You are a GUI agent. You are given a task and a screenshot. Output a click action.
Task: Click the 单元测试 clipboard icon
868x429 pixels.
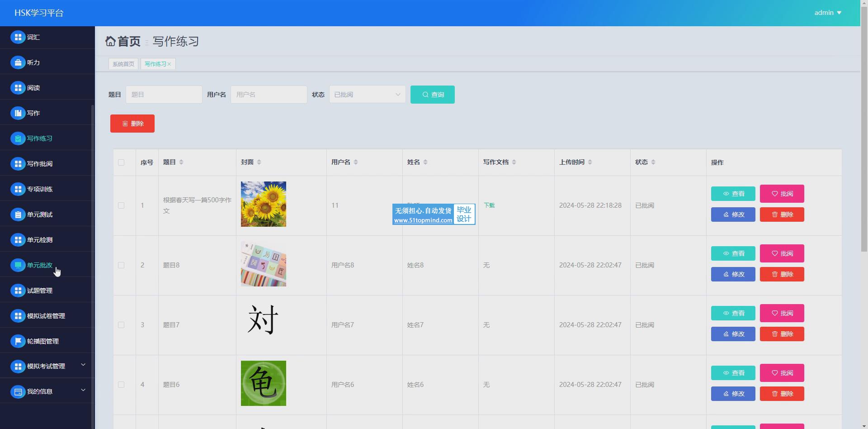coord(18,214)
